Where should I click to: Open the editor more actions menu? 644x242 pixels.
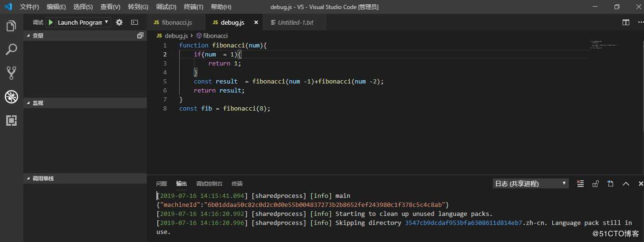coord(640,22)
